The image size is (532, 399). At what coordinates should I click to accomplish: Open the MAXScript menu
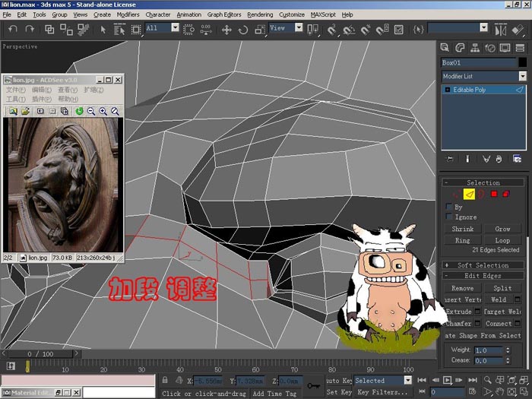(x=323, y=14)
